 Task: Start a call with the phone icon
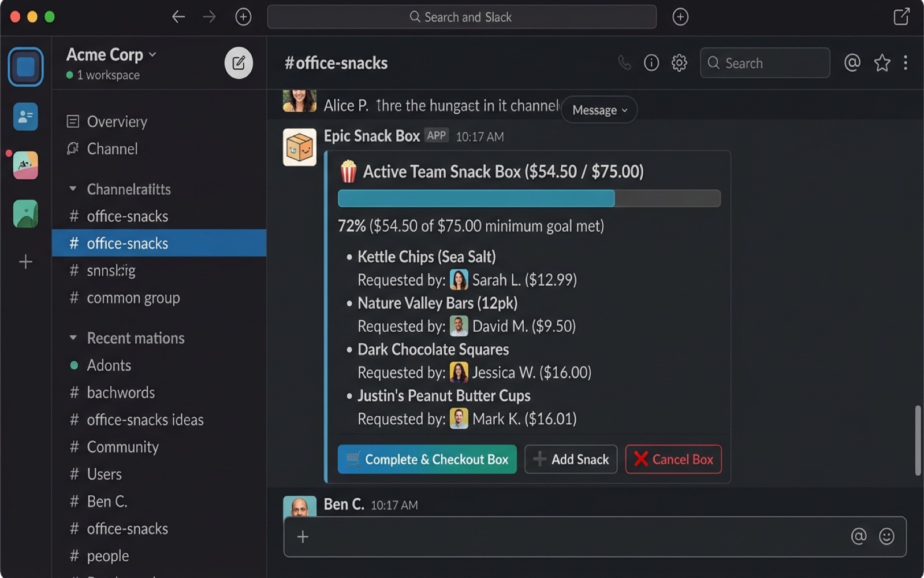(624, 62)
